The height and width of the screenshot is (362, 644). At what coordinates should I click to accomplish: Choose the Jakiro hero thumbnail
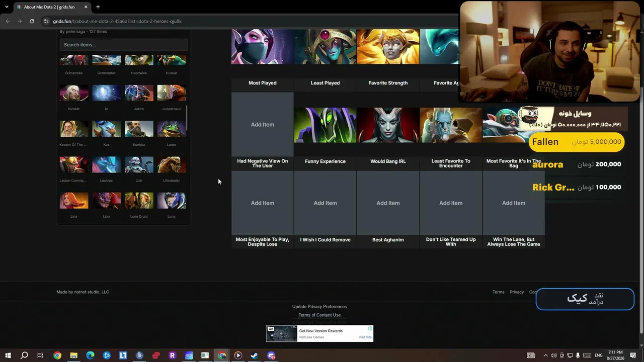pyautogui.click(x=139, y=93)
